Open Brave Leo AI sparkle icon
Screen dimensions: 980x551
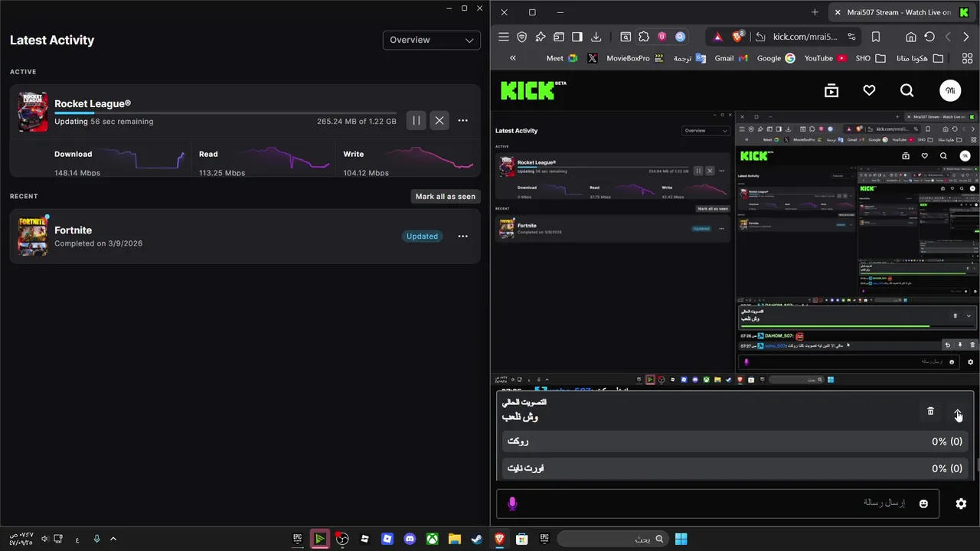[x=541, y=37]
